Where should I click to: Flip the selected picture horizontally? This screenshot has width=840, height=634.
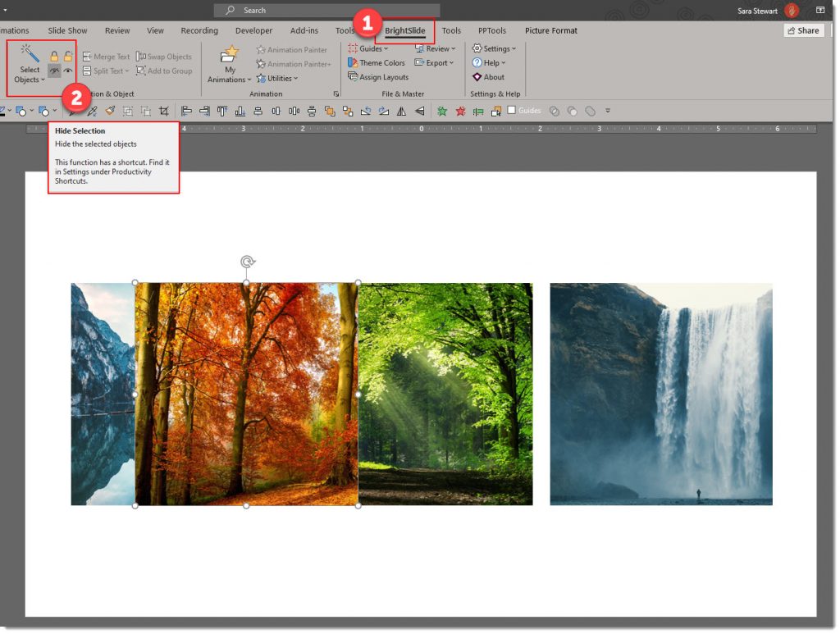click(402, 111)
